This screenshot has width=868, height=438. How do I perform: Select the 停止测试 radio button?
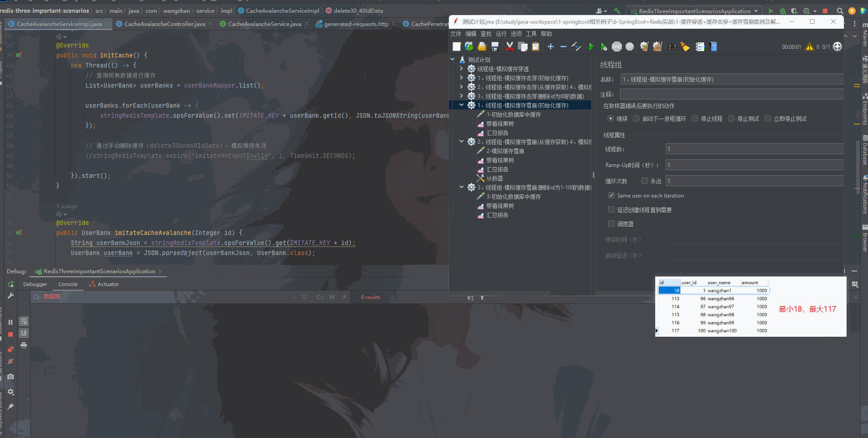(x=731, y=119)
